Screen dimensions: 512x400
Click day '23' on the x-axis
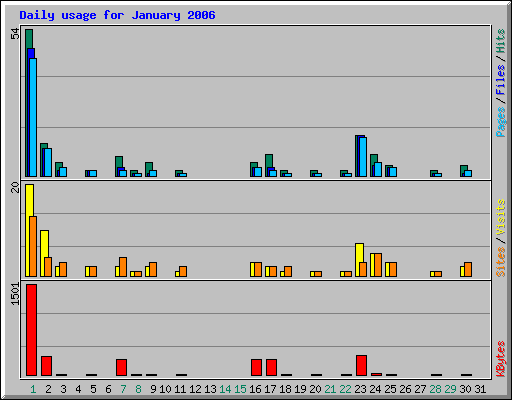(x=360, y=389)
